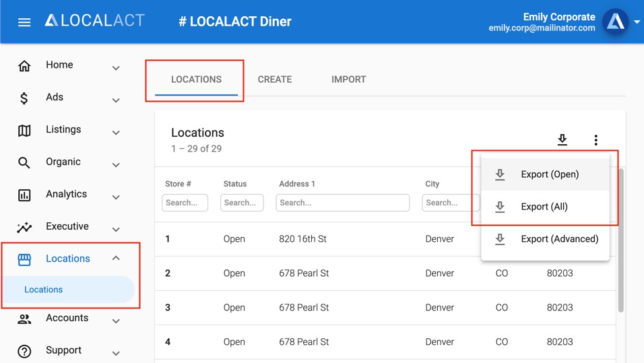Click the Store # column header
This screenshot has width=644, height=363.
coord(178,184)
